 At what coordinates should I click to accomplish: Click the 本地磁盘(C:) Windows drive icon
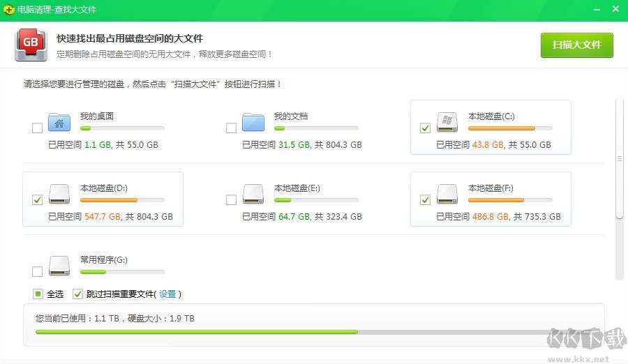pyautogui.click(x=447, y=123)
